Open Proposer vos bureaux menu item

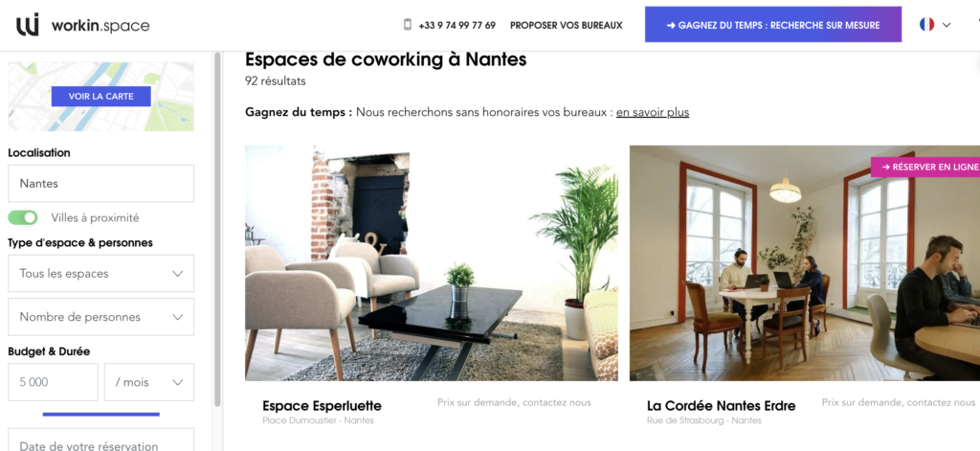[567, 25]
